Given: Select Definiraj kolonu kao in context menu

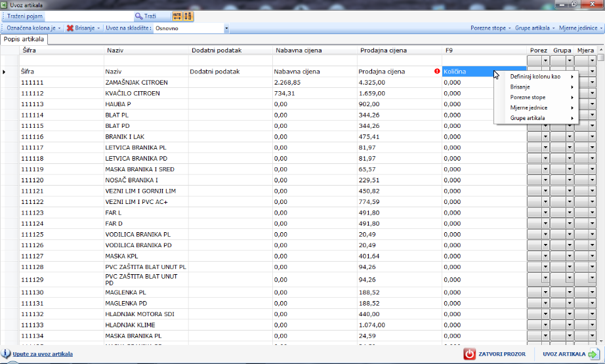Looking at the screenshot, I should 536,76.
